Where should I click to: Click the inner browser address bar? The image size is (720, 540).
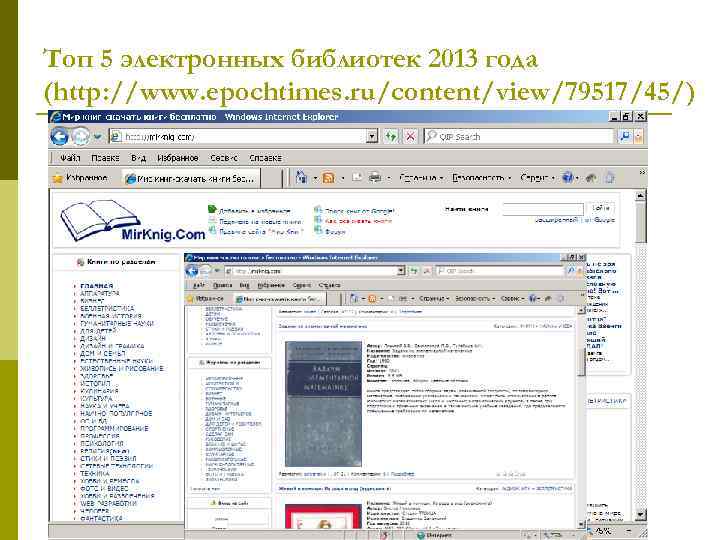[313, 271]
